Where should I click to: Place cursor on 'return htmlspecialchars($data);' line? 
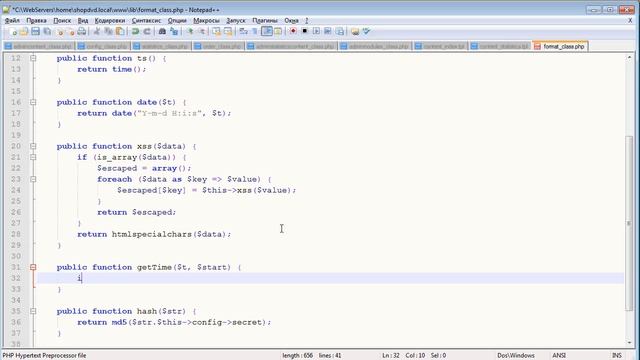(x=154, y=234)
